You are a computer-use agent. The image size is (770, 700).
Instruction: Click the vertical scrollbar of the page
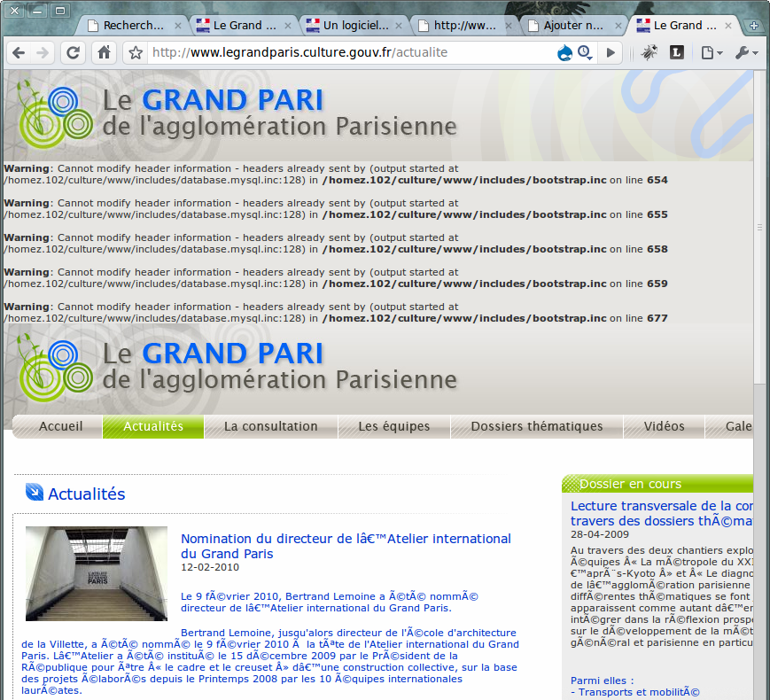759,227
